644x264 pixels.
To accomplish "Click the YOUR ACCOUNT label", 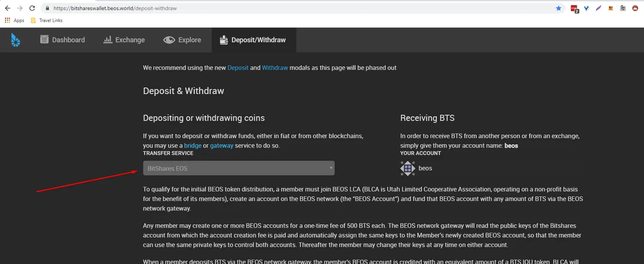I will (421, 153).
